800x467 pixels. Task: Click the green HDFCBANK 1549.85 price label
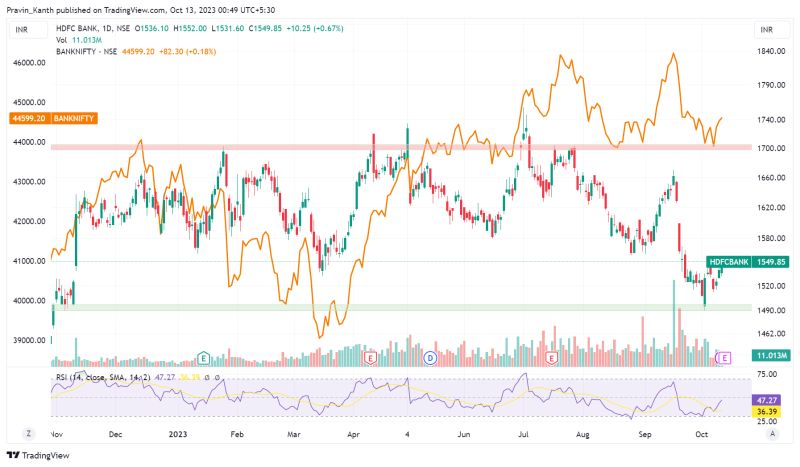coord(748,262)
